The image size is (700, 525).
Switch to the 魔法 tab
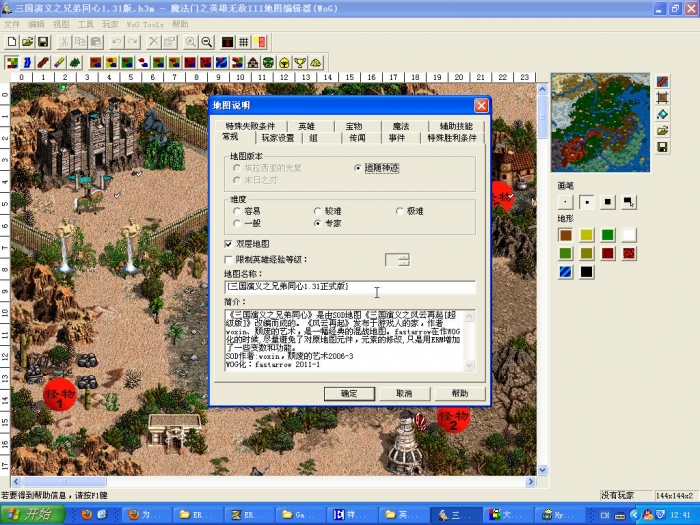[x=401, y=126]
